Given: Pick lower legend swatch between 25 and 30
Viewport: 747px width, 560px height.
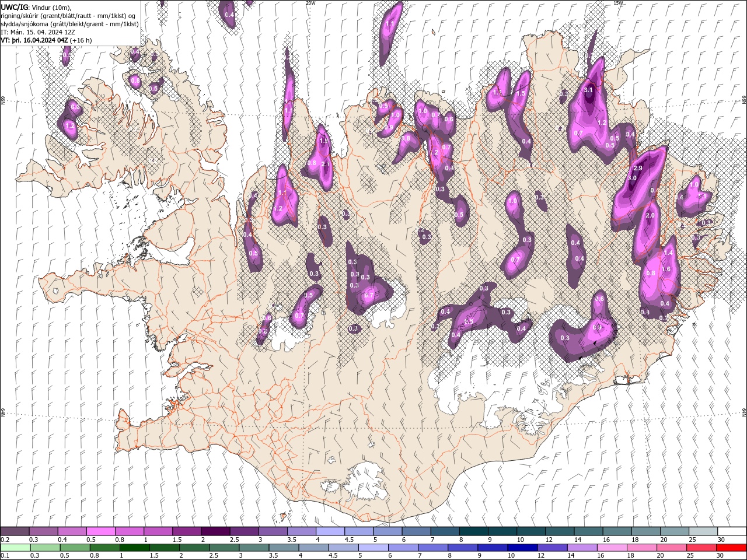Looking at the screenshot, I should tap(701, 548).
